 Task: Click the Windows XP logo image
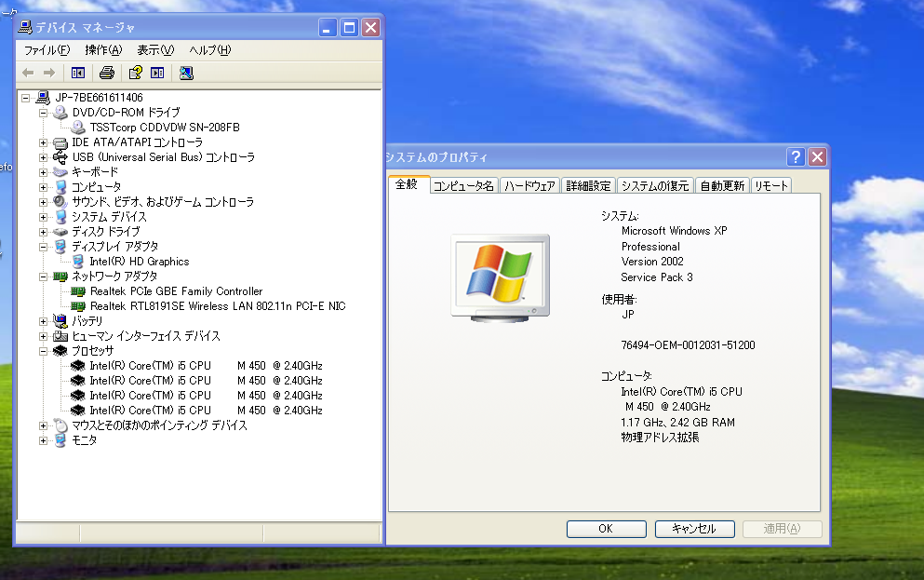point(501,277)
